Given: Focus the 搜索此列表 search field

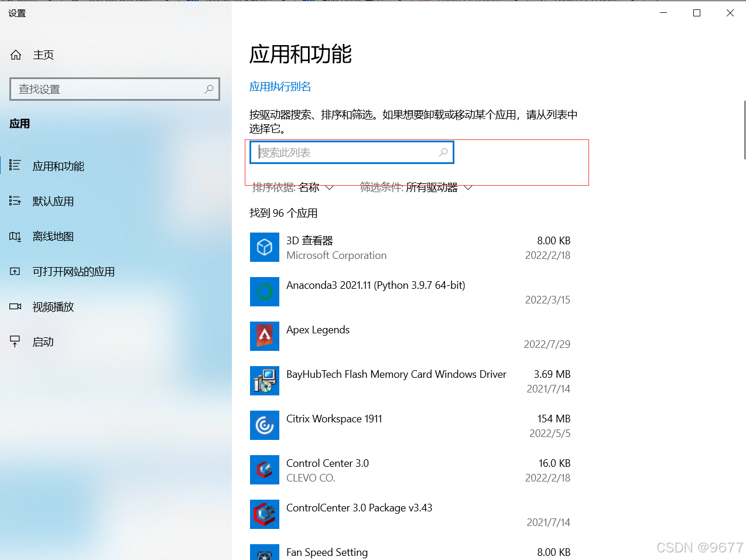Looking at the screenshot, I should tap(352, 152).
